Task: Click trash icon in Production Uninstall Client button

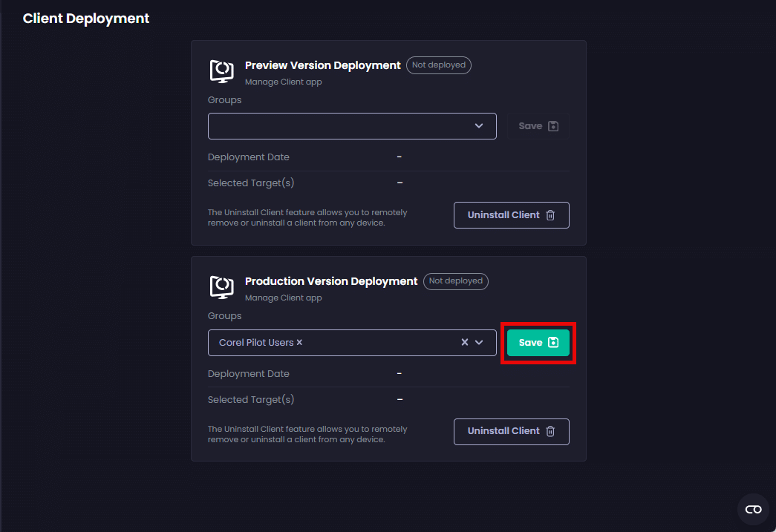Action: pos(550,431)
